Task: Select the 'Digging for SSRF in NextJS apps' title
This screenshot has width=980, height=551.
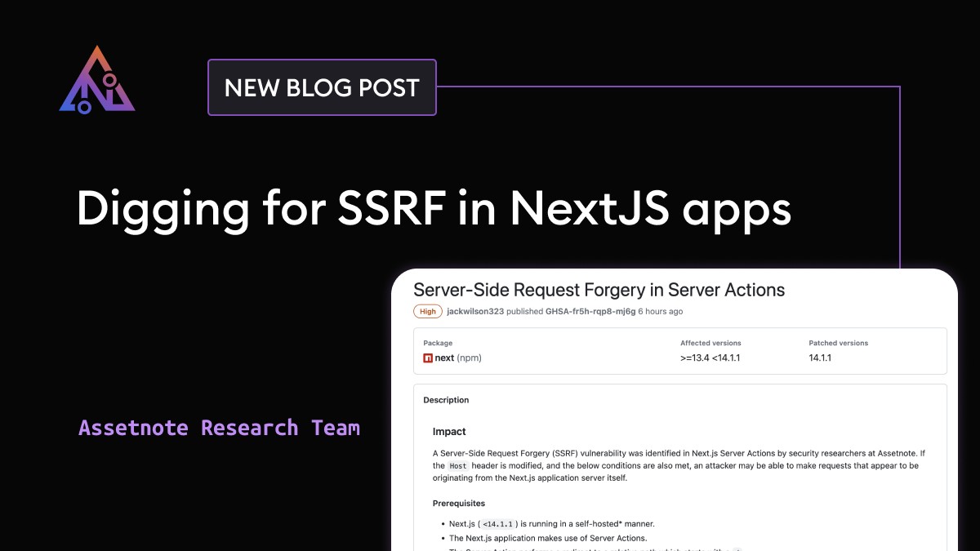Action: (434, 210)
